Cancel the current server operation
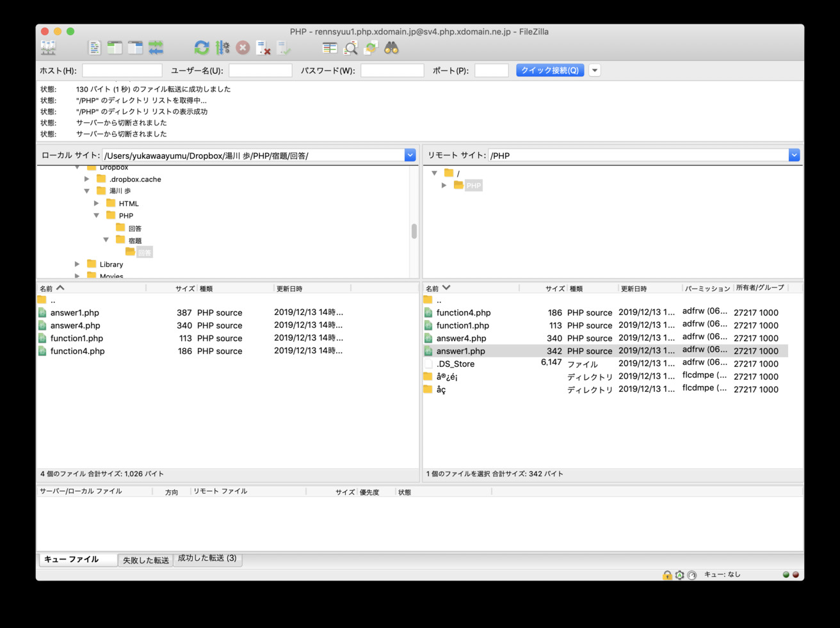Image resolution: width=840 pixels, height=628 pixels. (x=242, y=47)
